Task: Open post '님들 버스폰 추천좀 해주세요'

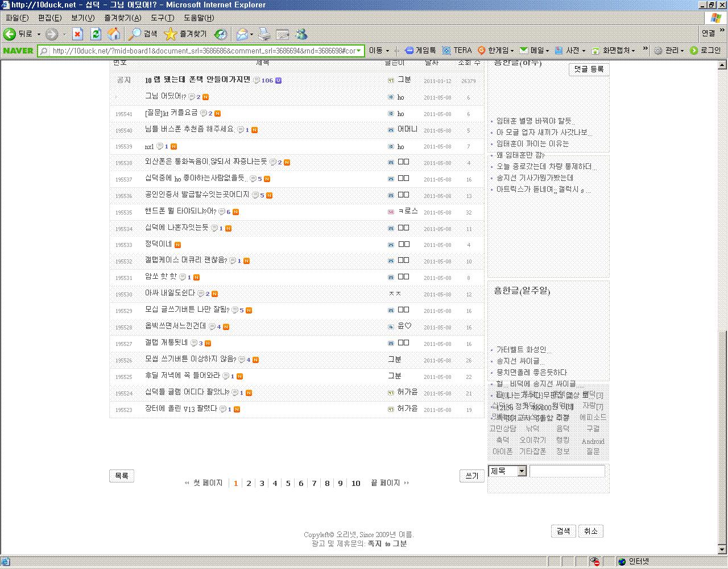Action: coord(189,130)
